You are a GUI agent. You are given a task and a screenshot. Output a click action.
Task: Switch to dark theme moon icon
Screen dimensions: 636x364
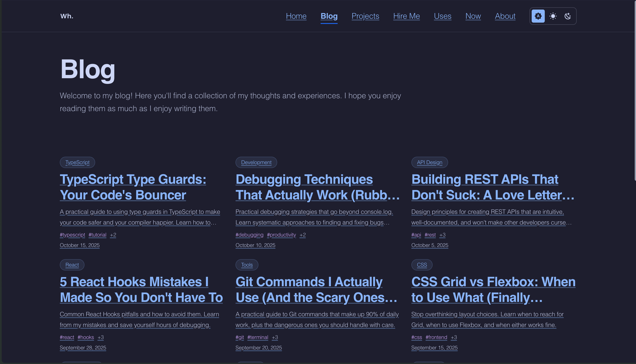point(567,16)
